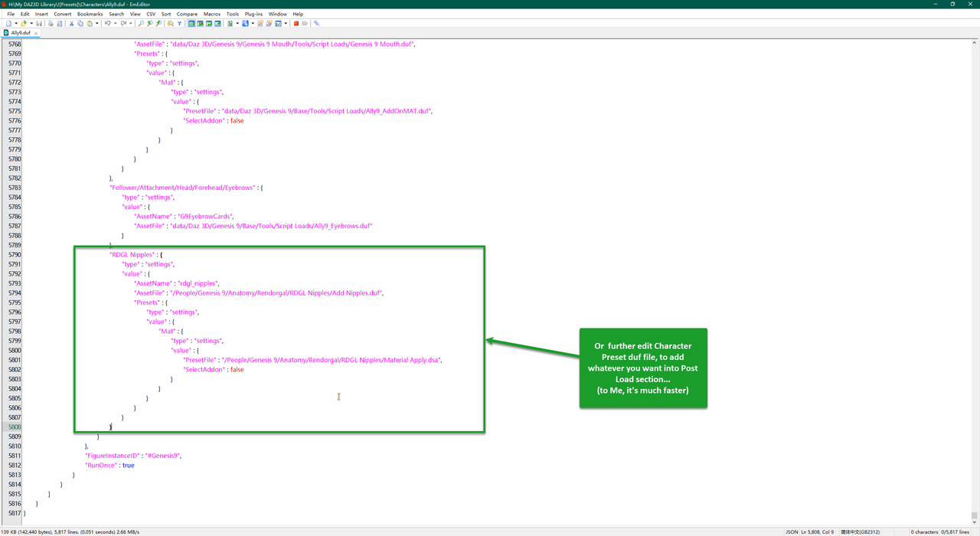Toggle the Wrap by Page icon
The image size is (980, 536).
tap(218, 23)
